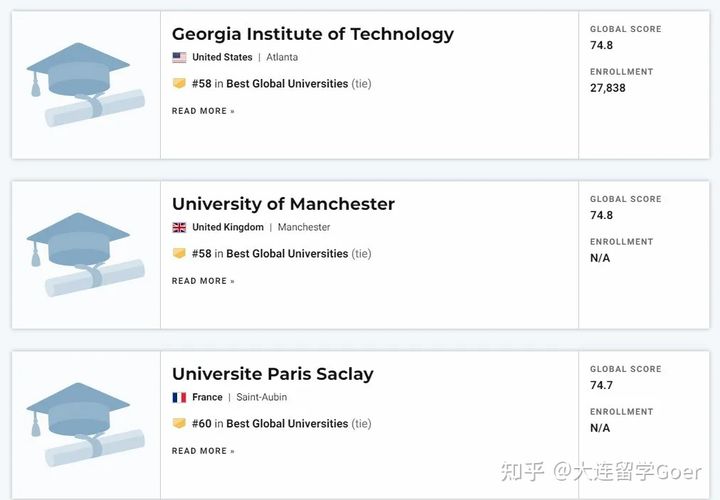This screenshot has height=500, width=720.
Task: Click the France flag icon
Action: pos(179,397)
